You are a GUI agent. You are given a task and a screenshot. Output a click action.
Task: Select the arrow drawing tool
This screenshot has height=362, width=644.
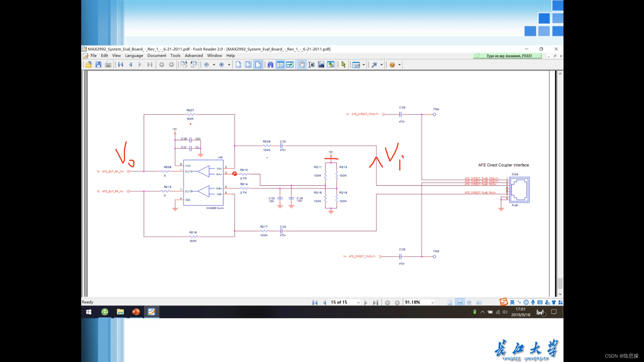[374, 65]
